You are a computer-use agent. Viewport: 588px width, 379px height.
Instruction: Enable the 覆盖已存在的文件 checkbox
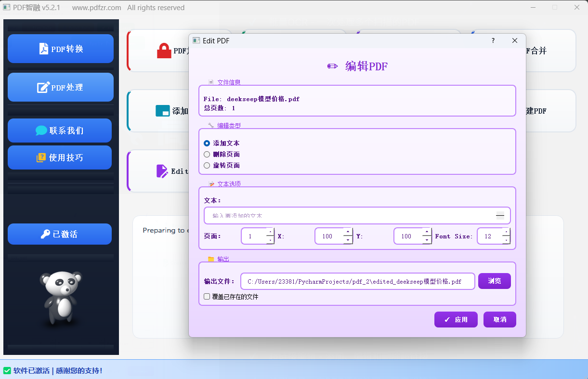207,297
